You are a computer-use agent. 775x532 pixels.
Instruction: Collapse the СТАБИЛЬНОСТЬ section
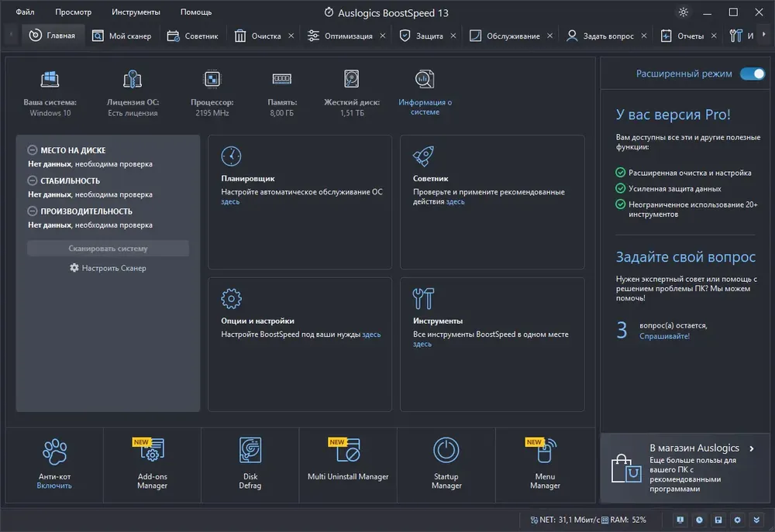32,180
